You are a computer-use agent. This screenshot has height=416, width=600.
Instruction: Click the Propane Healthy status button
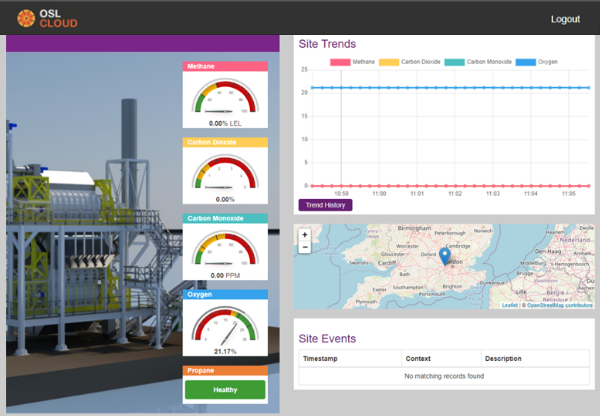(225, 390)
